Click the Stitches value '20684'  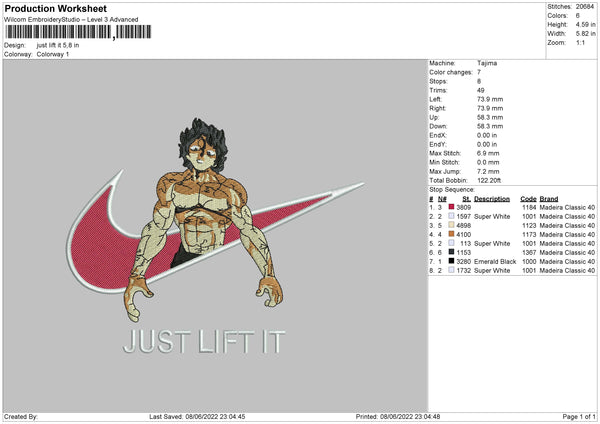(x=585, y=7)
